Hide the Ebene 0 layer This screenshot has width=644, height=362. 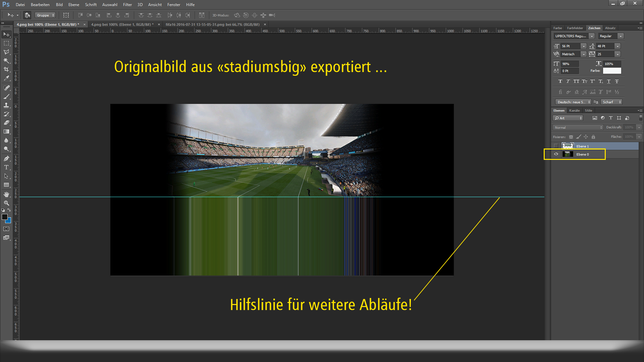pos(556,154)
